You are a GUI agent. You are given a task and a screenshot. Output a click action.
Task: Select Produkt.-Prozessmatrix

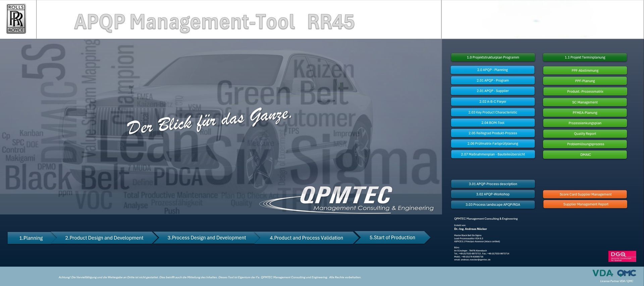coord(585,91)
